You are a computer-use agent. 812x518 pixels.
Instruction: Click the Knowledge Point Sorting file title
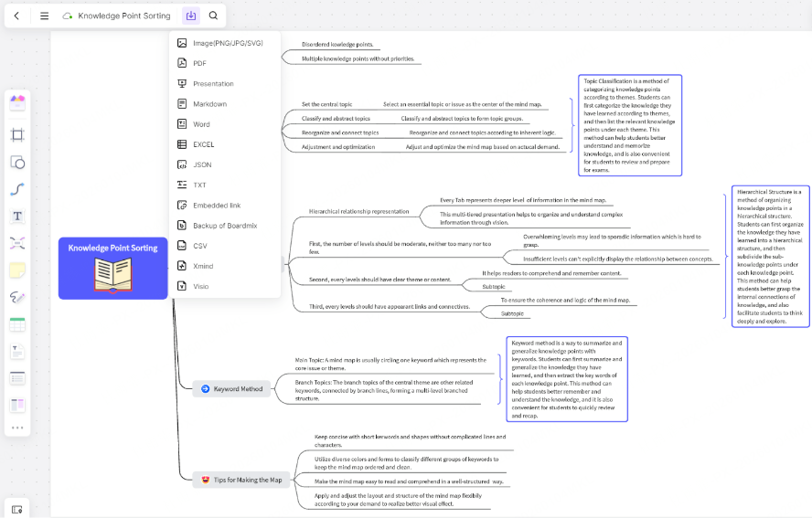(123, 16)
